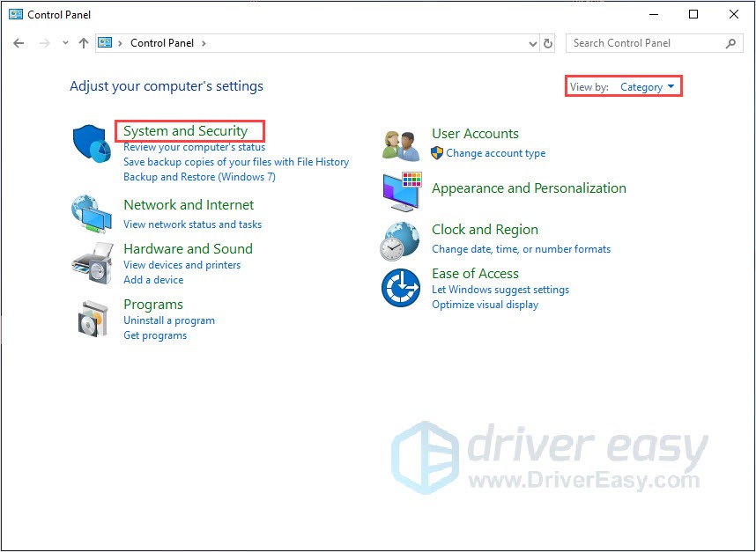756x552 pixels.
Task: Click the User Accounts people icon
Action: [401, 145]
